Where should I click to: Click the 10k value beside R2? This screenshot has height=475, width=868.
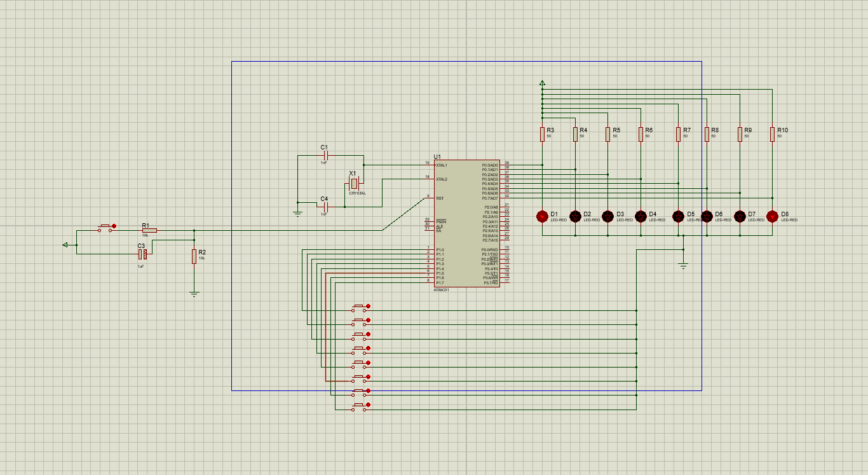tap(201, 258)
